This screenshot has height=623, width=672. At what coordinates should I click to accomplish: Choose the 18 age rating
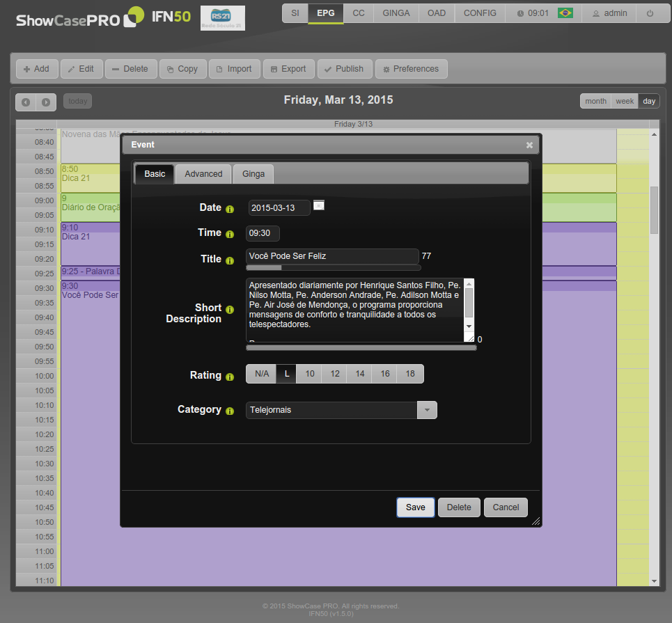pos(410,374)
